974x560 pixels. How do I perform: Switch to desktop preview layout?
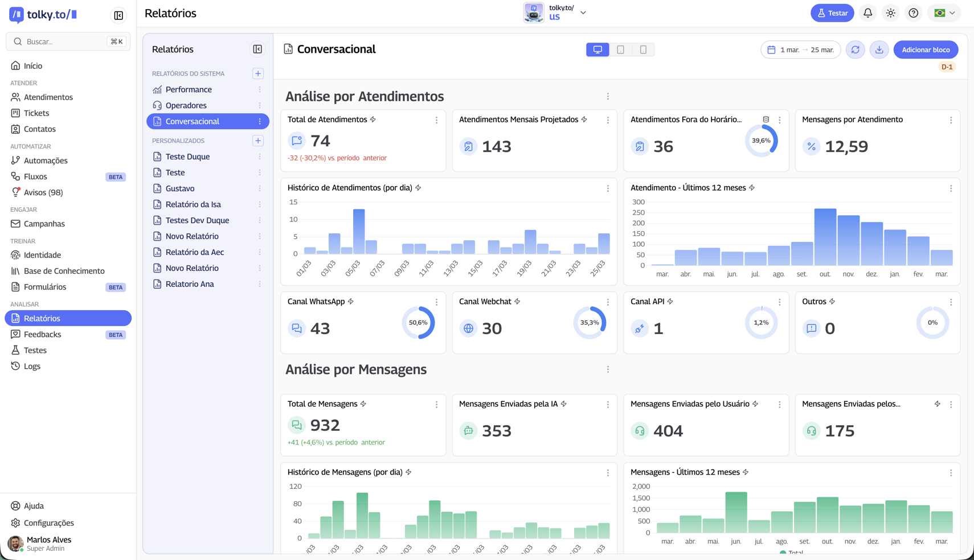(598, 50)
